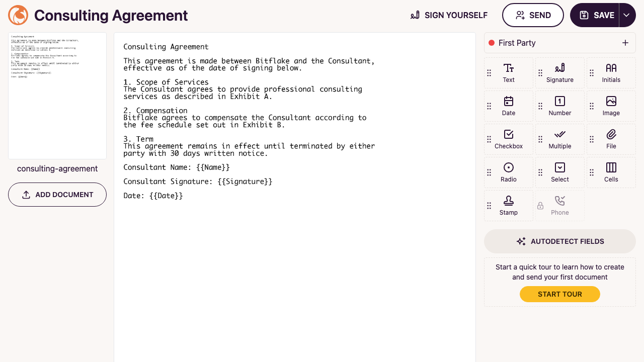Screen dimensions: 644x362
Task: Open the Save options dropdown arrow
Action: (x=627, y=15)
